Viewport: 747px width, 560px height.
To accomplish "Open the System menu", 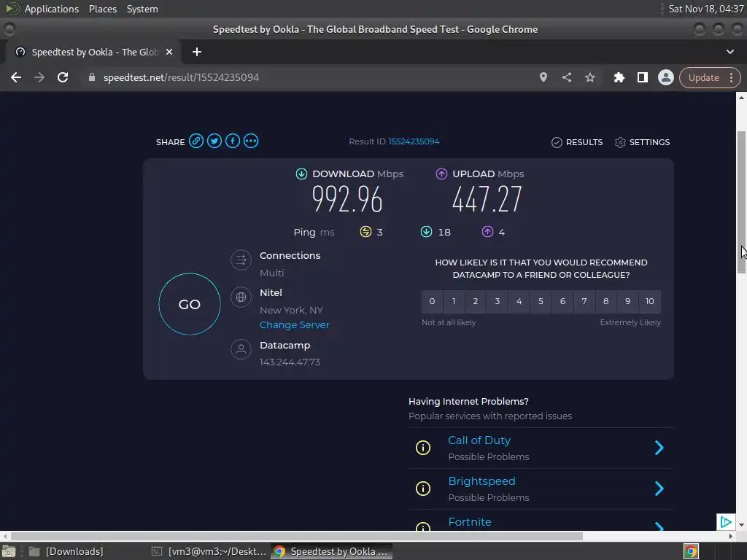I will coord(142,9).
